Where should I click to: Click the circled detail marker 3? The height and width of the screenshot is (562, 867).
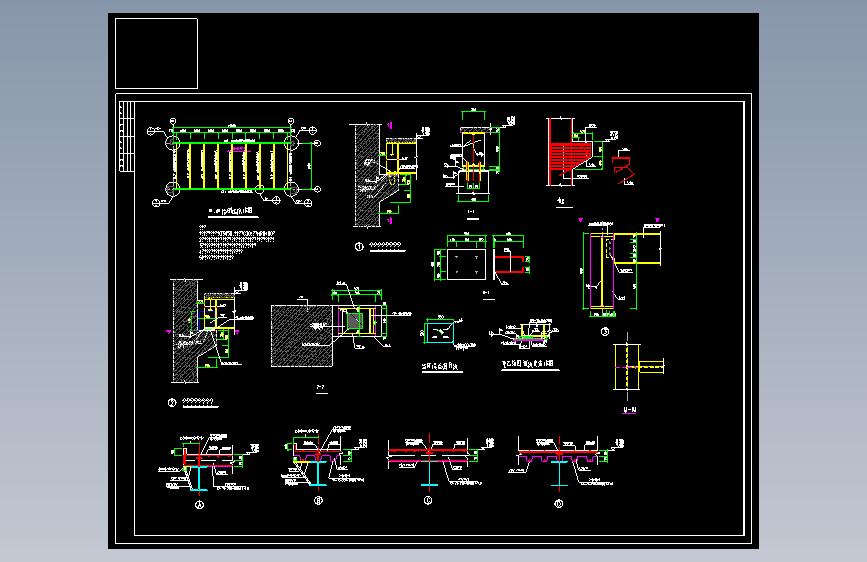(605, 332)
